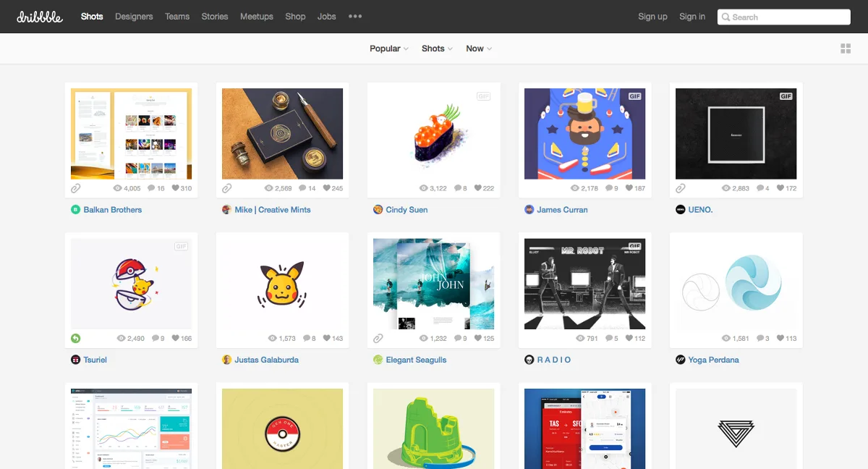Expand the Now timeframe dropdown
This screenshot has width=868, height=469.
[x=479, y=48]
